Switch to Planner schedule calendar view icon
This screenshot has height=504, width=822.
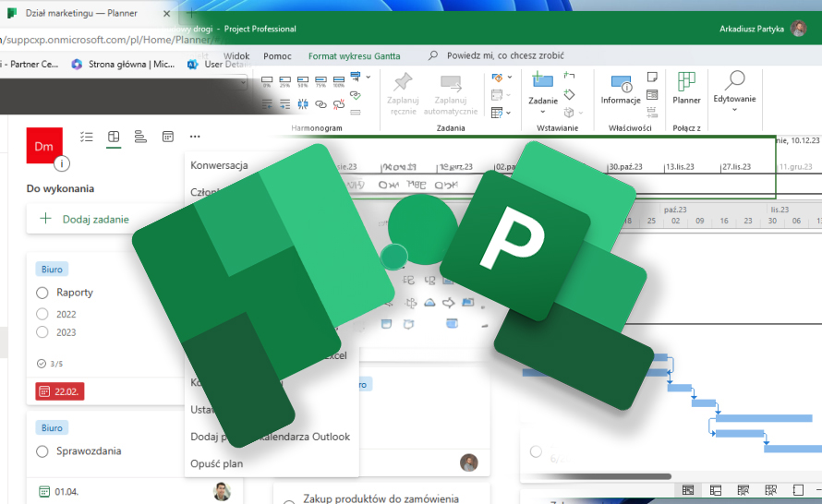pyautogui.click(x=168, y=137)
